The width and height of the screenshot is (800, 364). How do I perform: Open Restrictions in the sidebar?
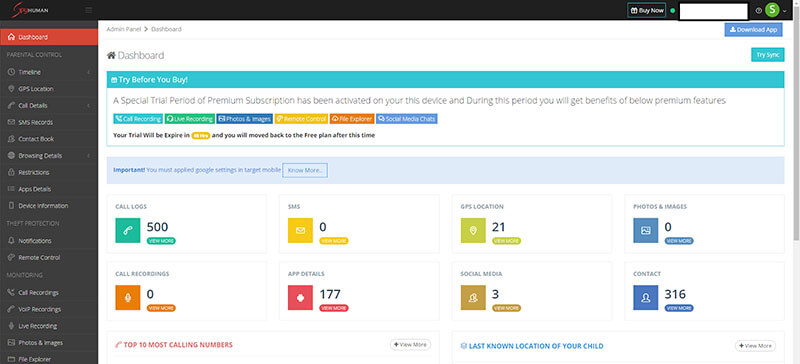click(x=49, y=173)
